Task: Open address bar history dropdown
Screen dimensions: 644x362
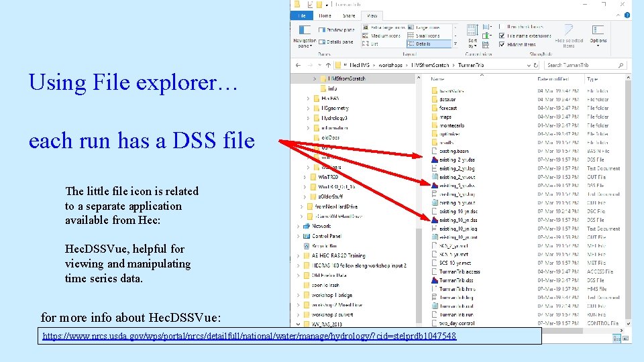Action: pos(529,65)
